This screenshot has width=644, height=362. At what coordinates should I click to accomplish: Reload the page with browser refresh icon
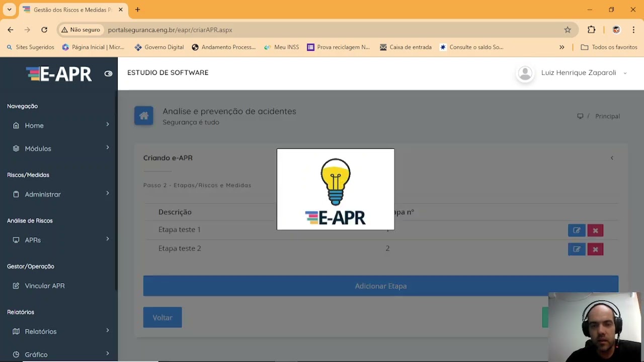coord(44,30)
